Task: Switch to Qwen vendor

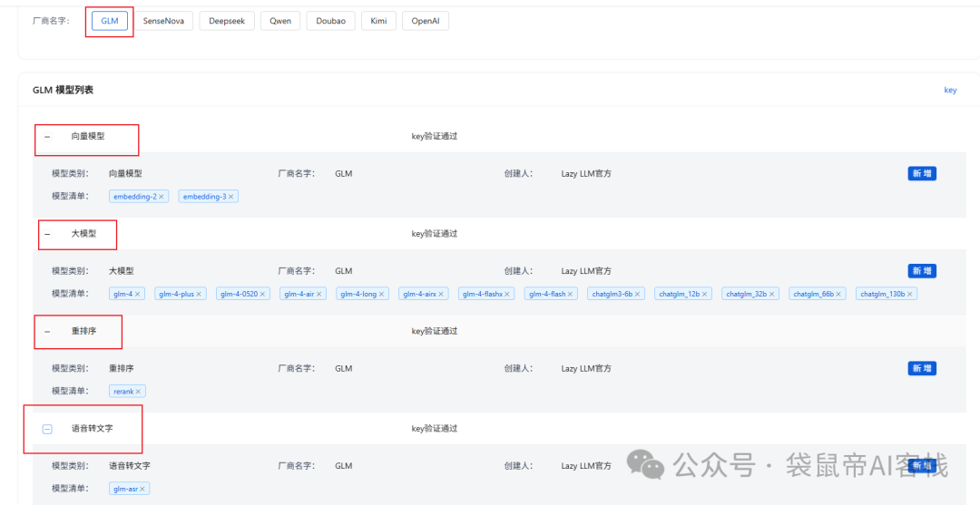Action: pos(280,21)
